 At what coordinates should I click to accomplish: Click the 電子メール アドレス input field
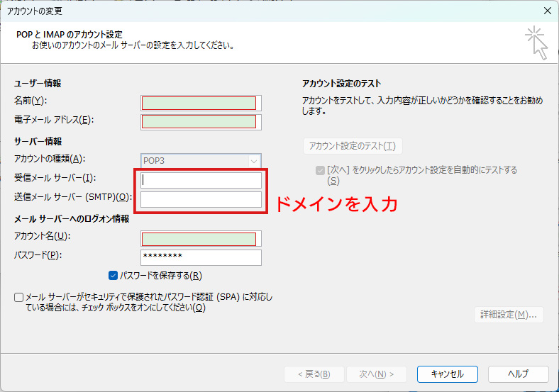(201, 121)
